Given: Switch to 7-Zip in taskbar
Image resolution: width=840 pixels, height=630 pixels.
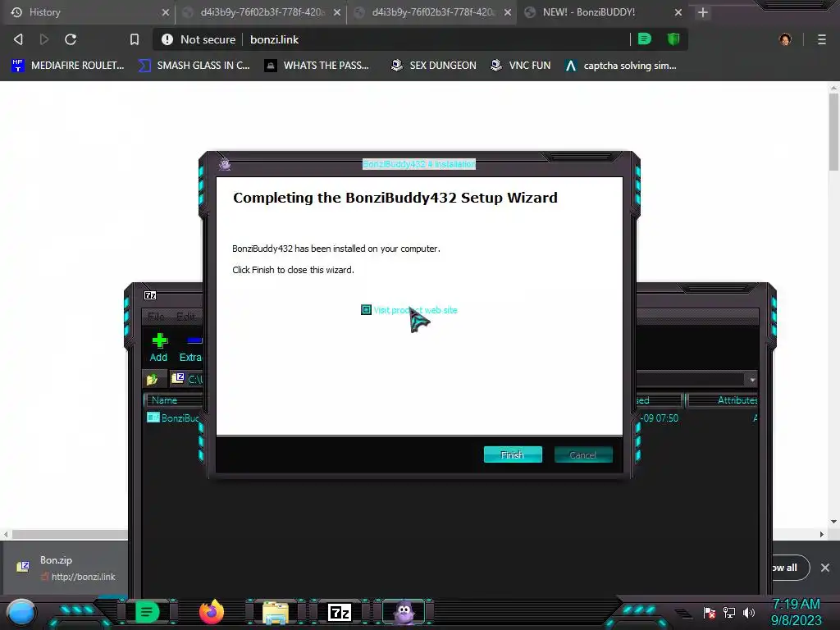Looking at the screenshot, I should point(340,612).
